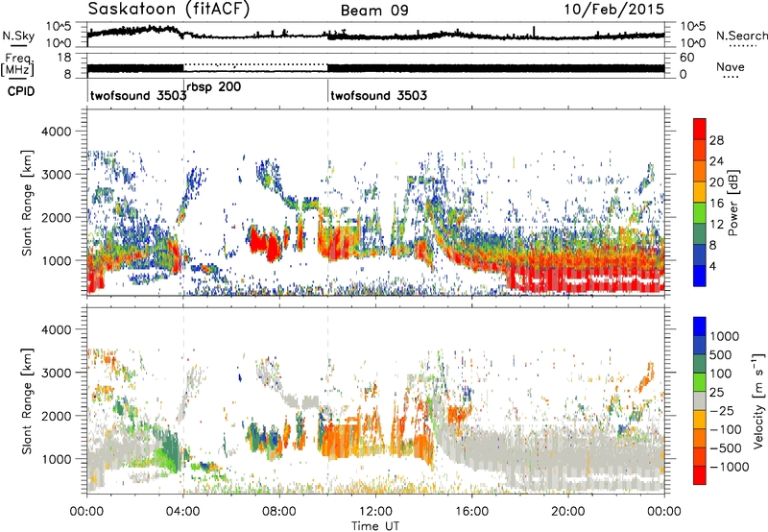Viewport: 768px width, 532px height.
Task: Click 'Slant Range [km]' label of power panel
Action: pos(27,203)
